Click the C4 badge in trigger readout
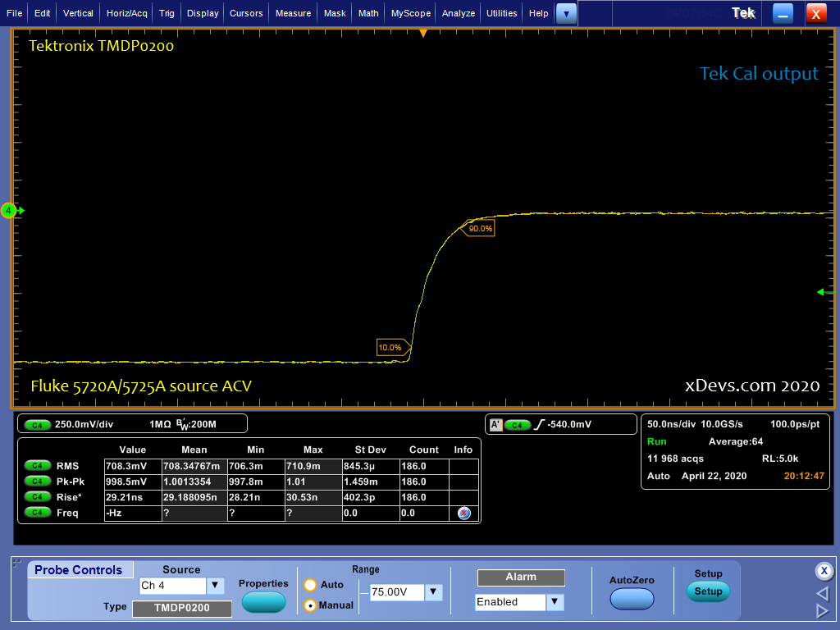This screenshot has width=840, height=630. [517, 425]
